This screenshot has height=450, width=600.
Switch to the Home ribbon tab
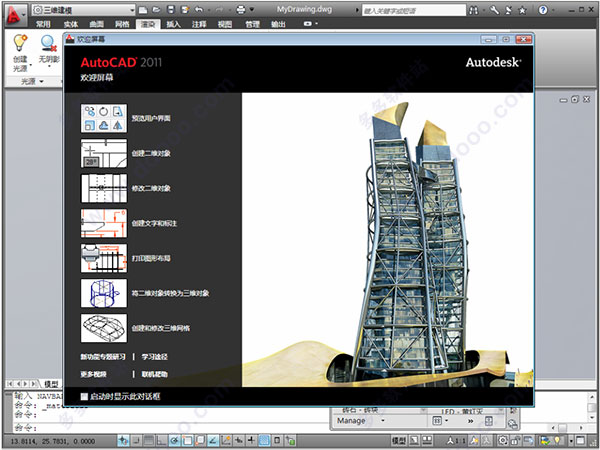coord(43,24)
